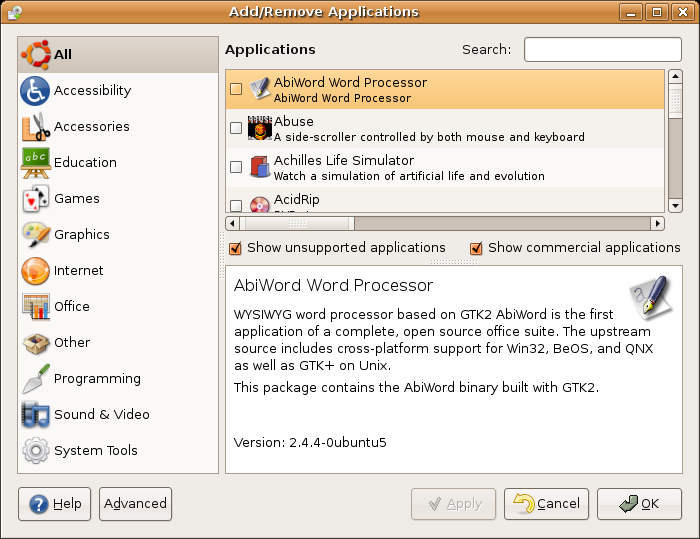Click the Education chalkboard icon
This screenshot has width=700, height=539.
(x=36, y=163)
